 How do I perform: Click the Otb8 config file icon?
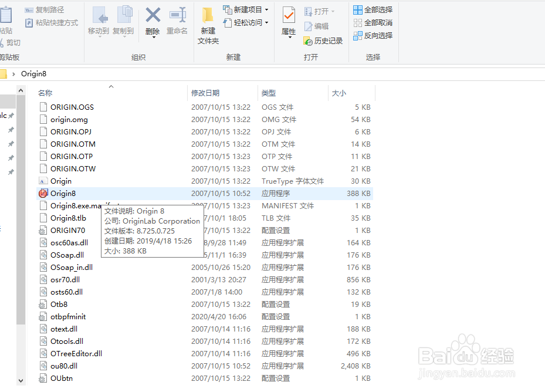coord(43,305)
